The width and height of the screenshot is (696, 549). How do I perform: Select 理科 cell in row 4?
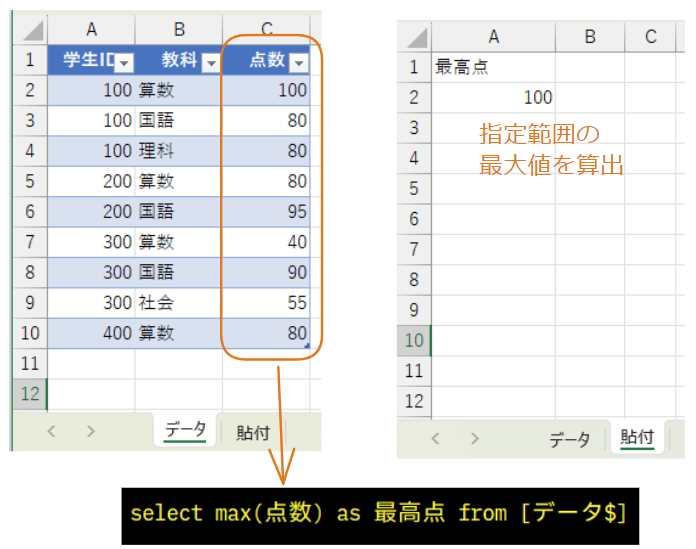pyautogui.click(x=178, y=151)
